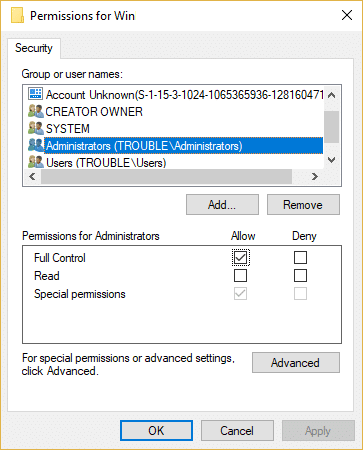The height and width of the screenshot is (450, 363).
Task: Click the user list scroll down arrow
Action: point(331,160)
